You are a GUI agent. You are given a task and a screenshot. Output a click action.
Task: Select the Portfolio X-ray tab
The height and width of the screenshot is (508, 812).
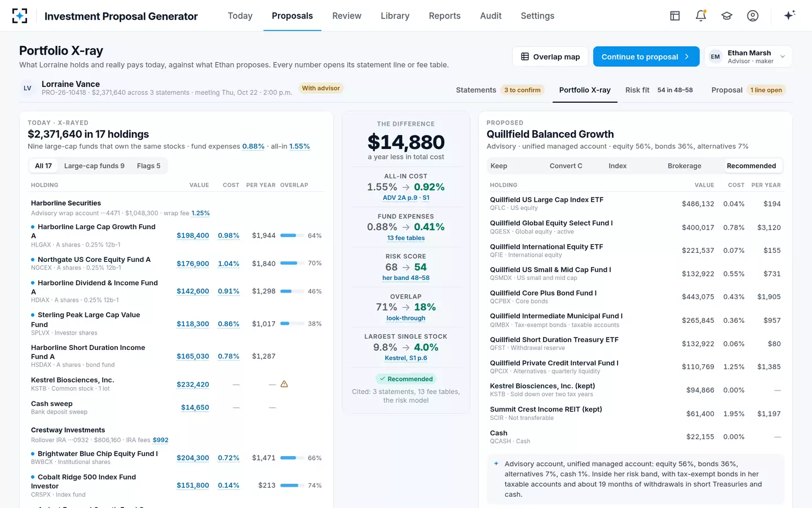[585, 90]
